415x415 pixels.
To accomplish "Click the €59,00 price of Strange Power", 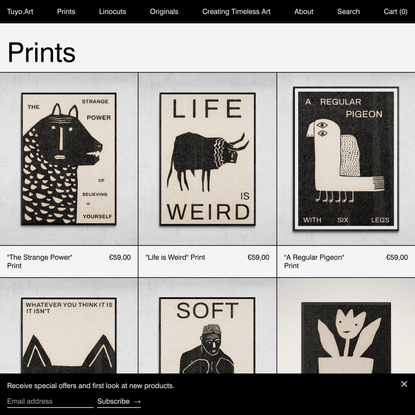I will tap(120, 257).
